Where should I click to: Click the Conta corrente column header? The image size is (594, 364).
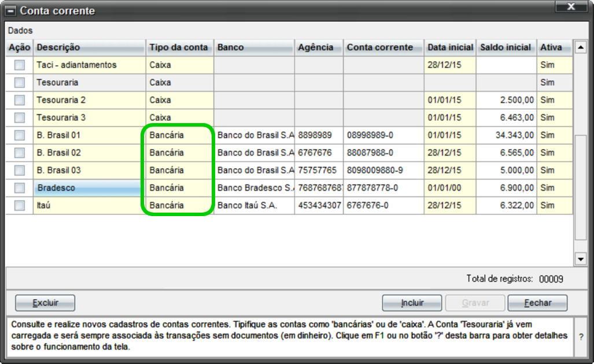point(383,47)
